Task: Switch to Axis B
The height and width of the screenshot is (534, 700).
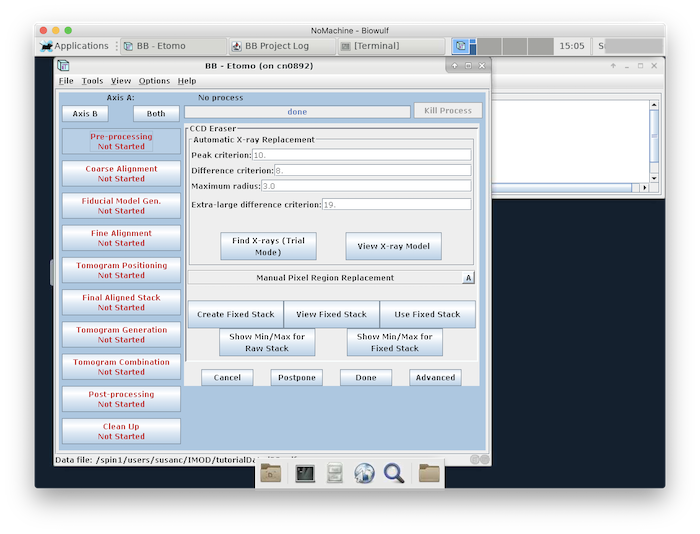Action: pos(85,114)
